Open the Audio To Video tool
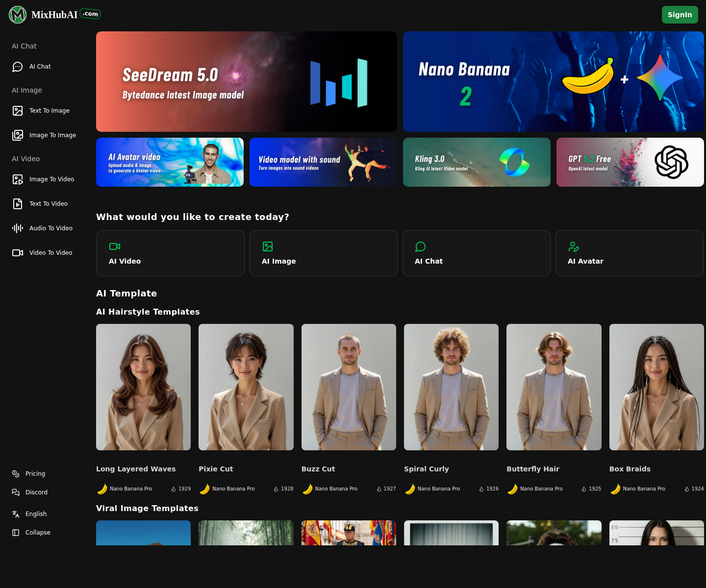This screenshot has height=588, width=706. pos(18,228)
